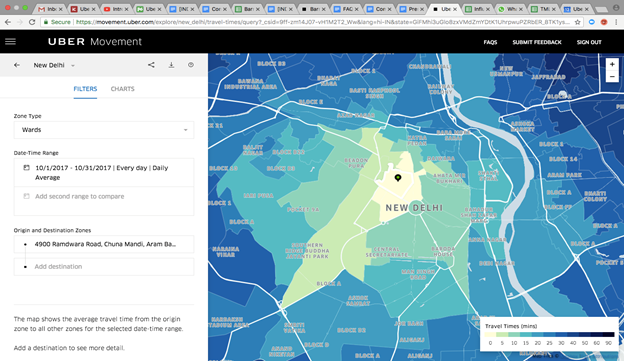Switch to the FILTERS tab
The width and height of the screenshot is (624, 361).
(85, 89)
